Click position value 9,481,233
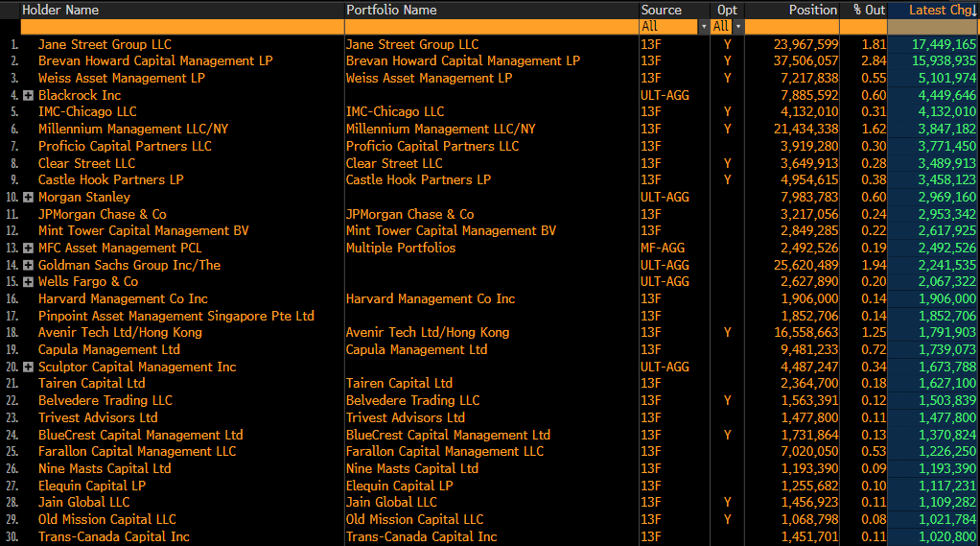 (x=809, y=349)
